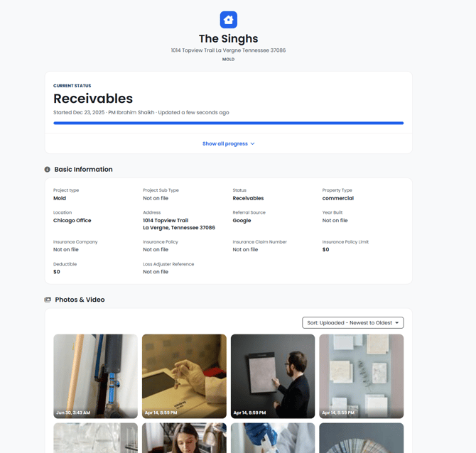Click the Property Type value commercial

point(338,198)
